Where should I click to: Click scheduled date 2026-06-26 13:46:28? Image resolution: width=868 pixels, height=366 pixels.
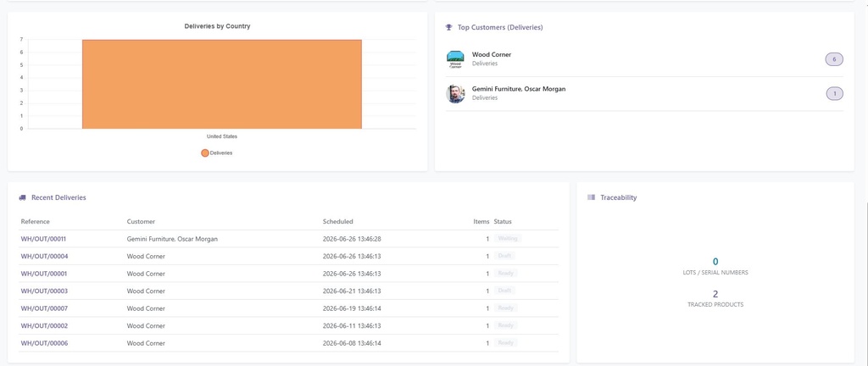click(352, 239)
